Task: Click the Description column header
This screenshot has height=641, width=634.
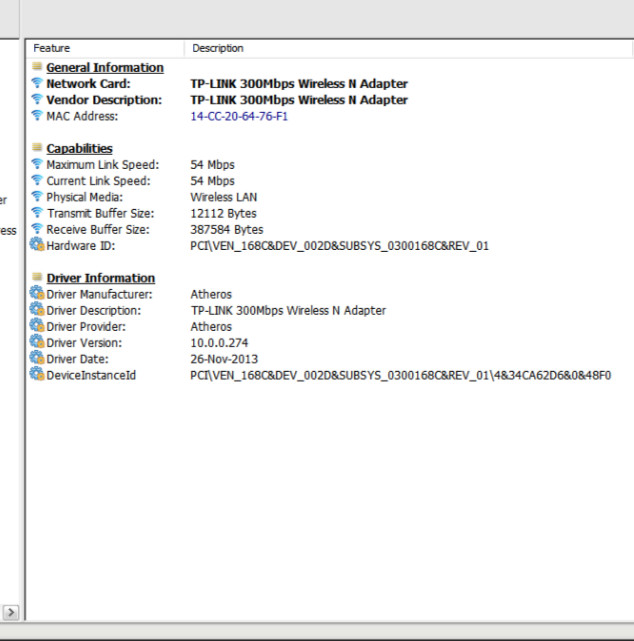Action: (x=217, y=48)
